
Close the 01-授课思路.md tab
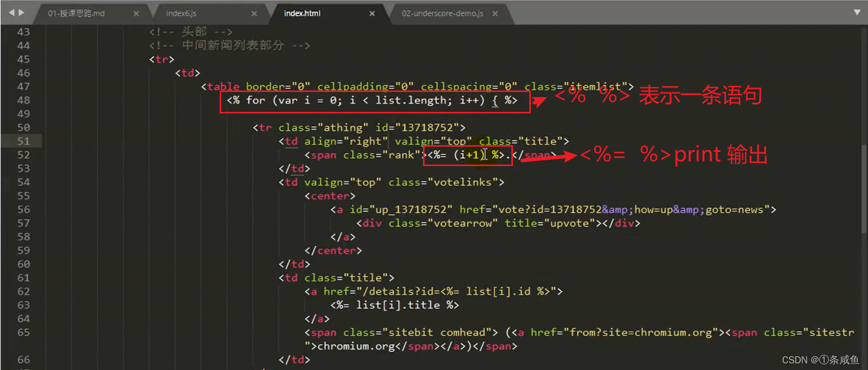[136, 14]
